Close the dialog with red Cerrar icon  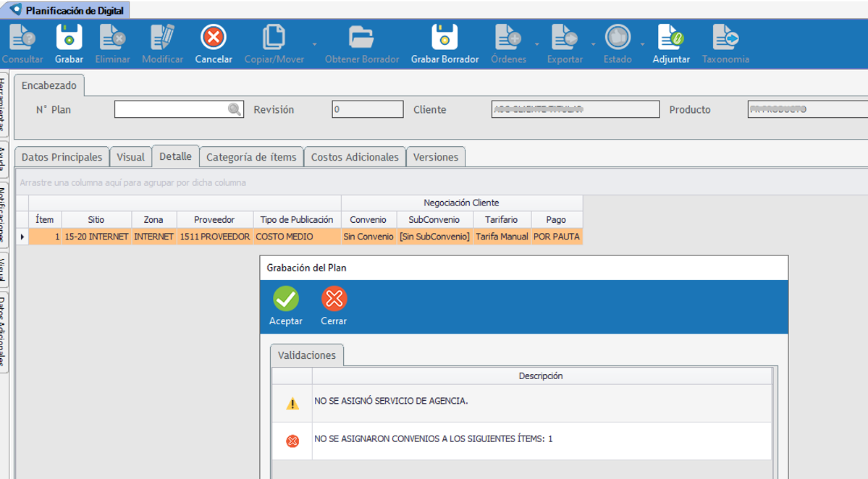334,300
